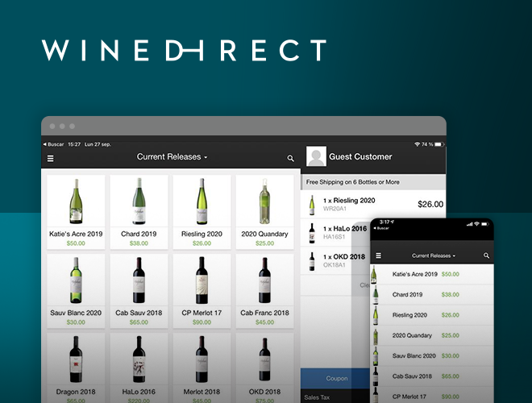532x403 pixels.
Task: Click the Guest Customer avatar icon
Action: [316, 156]
